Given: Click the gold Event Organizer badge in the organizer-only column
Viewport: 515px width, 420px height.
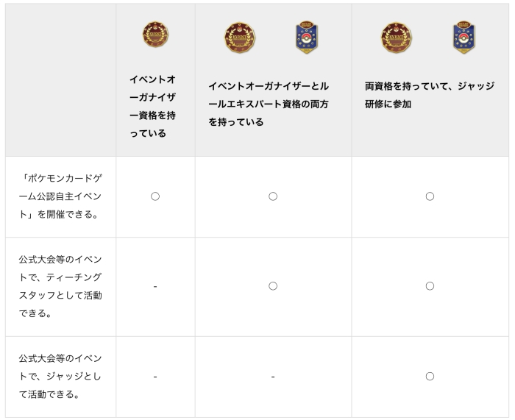Looking at the screenshot, I should [x=155, y=35].
